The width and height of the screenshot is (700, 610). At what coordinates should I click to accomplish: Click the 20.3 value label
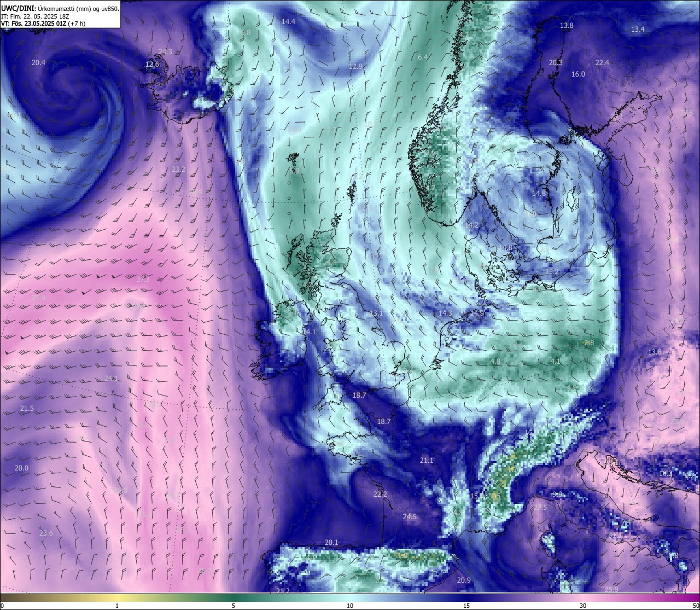click(x=556, y=63)
